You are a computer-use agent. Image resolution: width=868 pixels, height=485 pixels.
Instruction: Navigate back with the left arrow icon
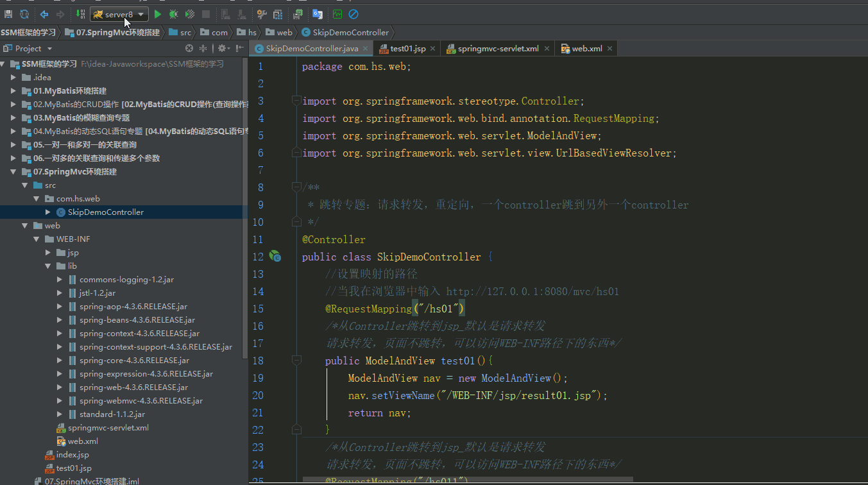click(44, 14)
